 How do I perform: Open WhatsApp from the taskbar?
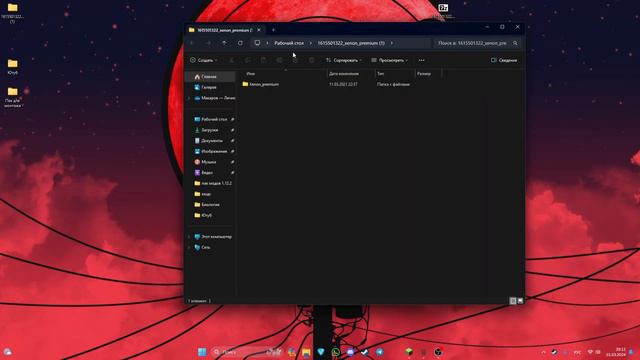[x=336, y=352]
